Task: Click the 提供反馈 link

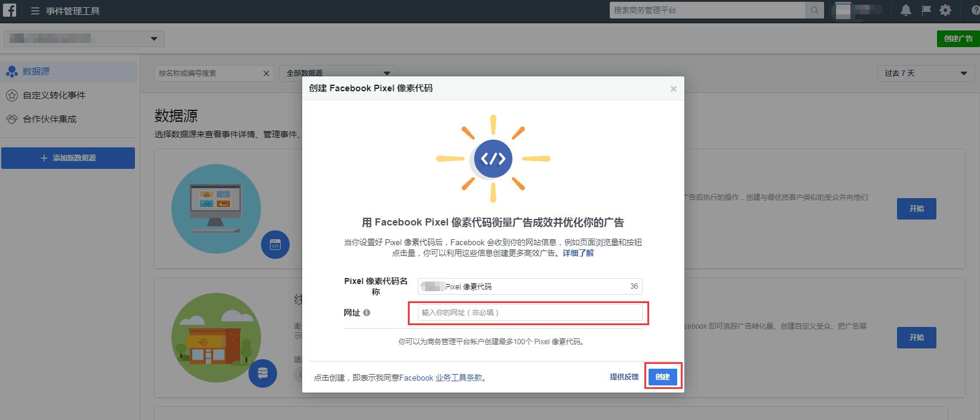Action: (x=624, y=377)
